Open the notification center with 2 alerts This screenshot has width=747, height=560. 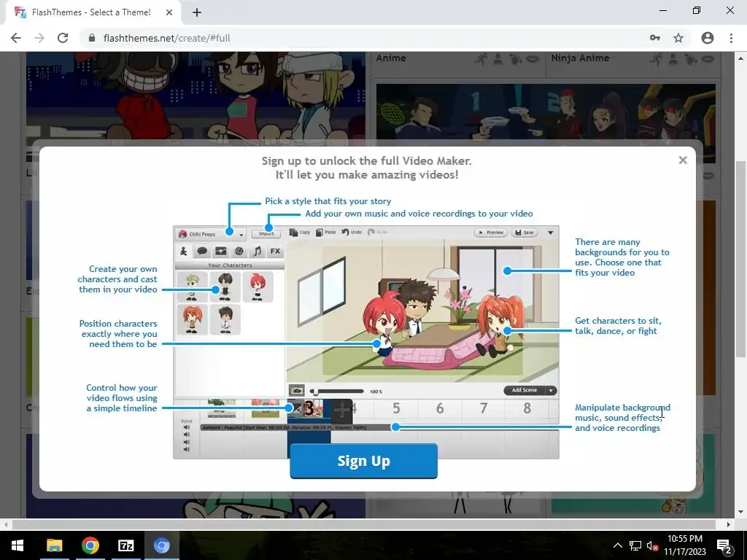[x=724, y=545]
